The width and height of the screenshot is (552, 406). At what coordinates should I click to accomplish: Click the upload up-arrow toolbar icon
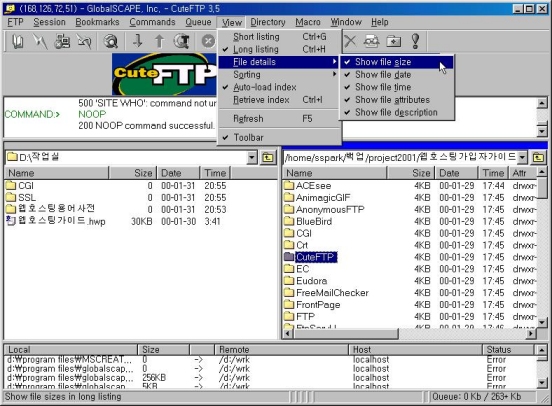(159, 42)
